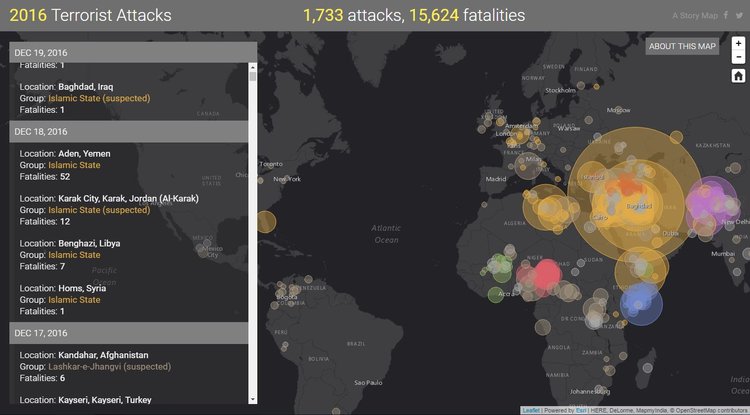Click the DEC 18, 2016 date header
Viewport: 750px width, 415px height.
[128, 131]
